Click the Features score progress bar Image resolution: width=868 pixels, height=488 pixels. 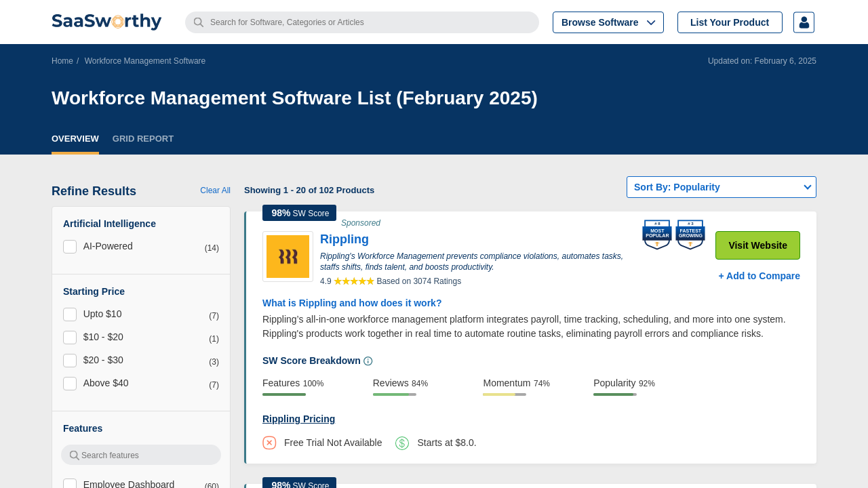(284, 394)
